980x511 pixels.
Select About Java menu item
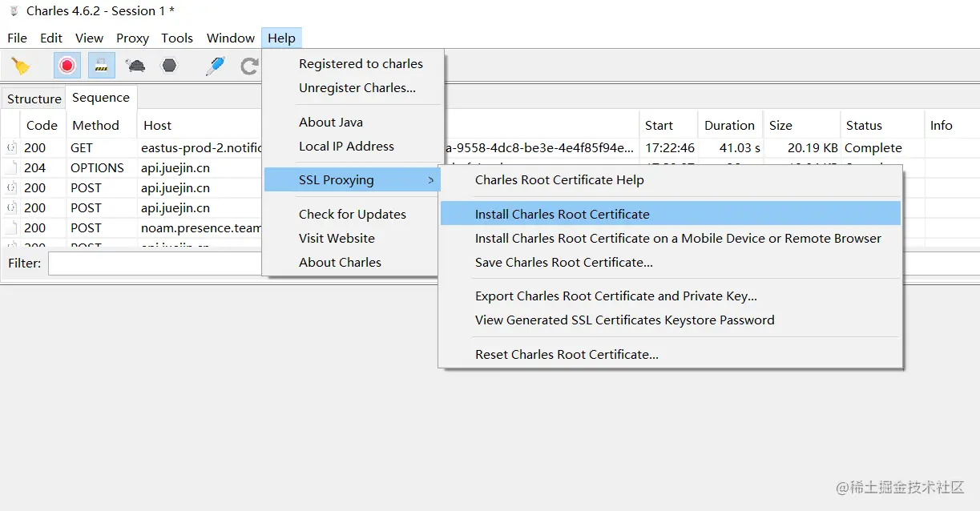pos(352,122)
